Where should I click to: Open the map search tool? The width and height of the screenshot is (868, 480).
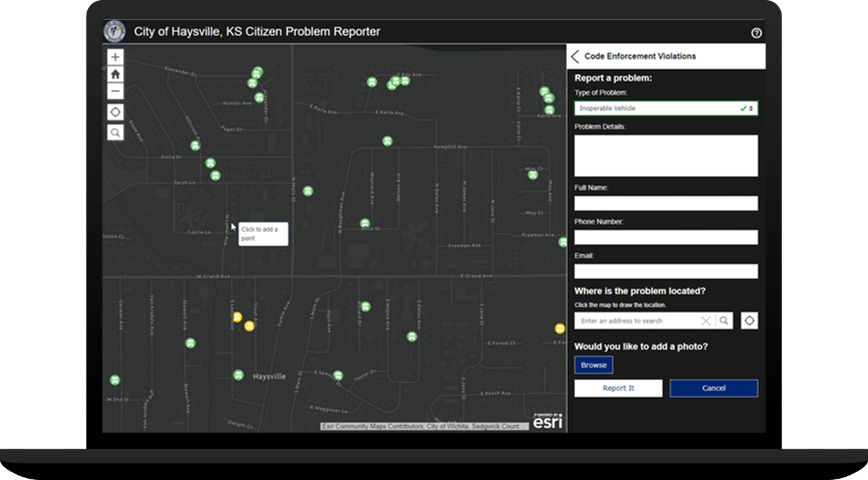pos(115,132)
